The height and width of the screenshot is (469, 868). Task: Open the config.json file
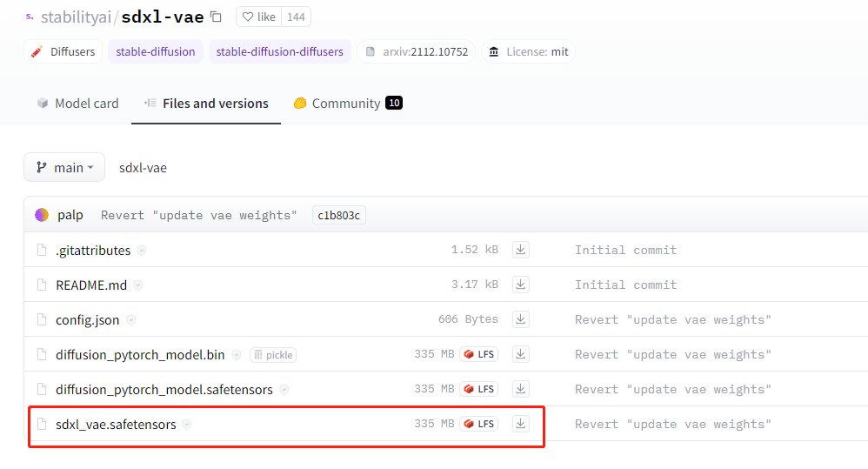[x=88, y=320]
